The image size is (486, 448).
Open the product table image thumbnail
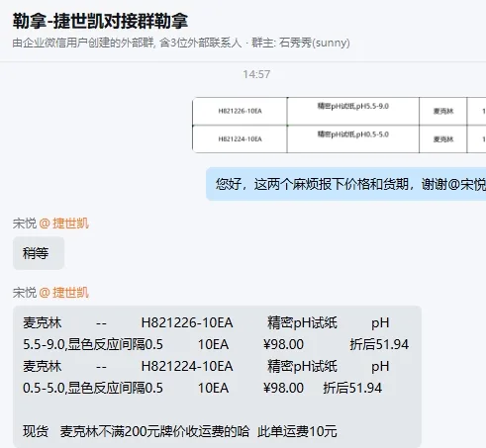[x=339, y=125]
